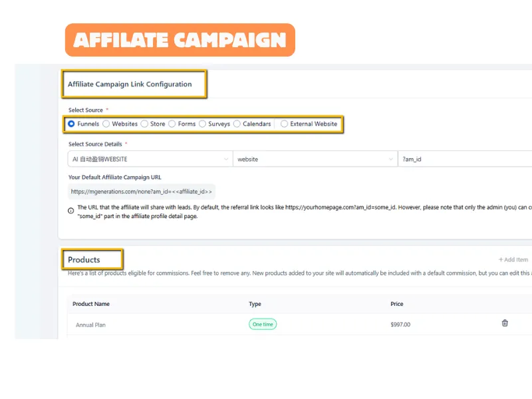Click the orange Affiliate Campaign banner
Screen dimensions: 532x399
[180, 40]
